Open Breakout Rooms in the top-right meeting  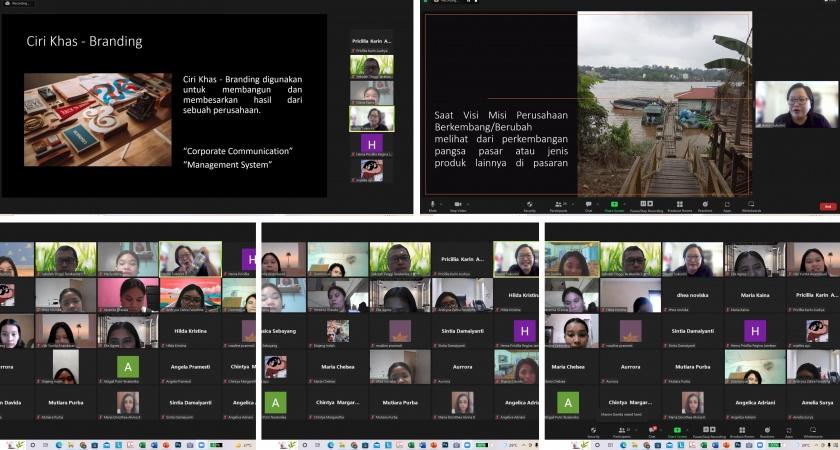680,204
